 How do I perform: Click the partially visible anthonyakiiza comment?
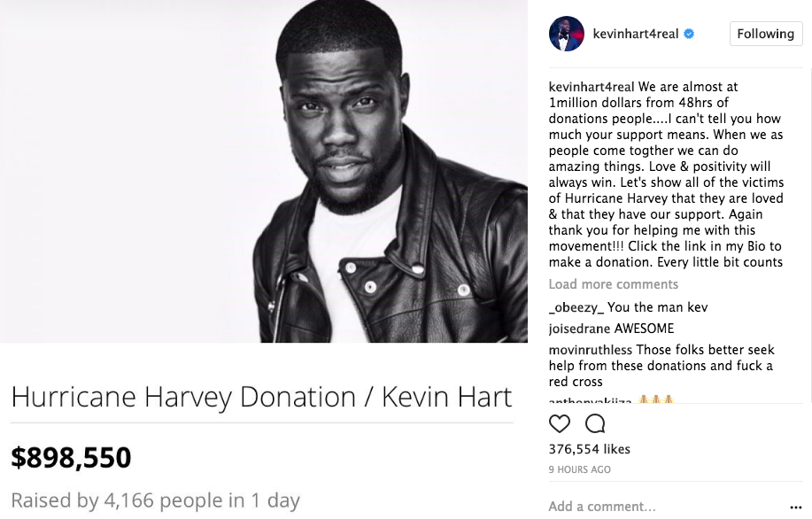pos(611,399)
